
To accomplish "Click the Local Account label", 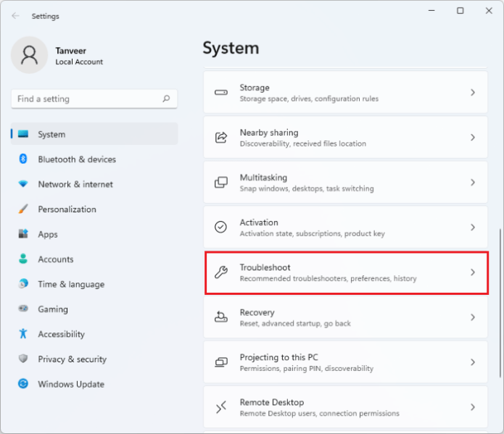I will click(79, 62).
